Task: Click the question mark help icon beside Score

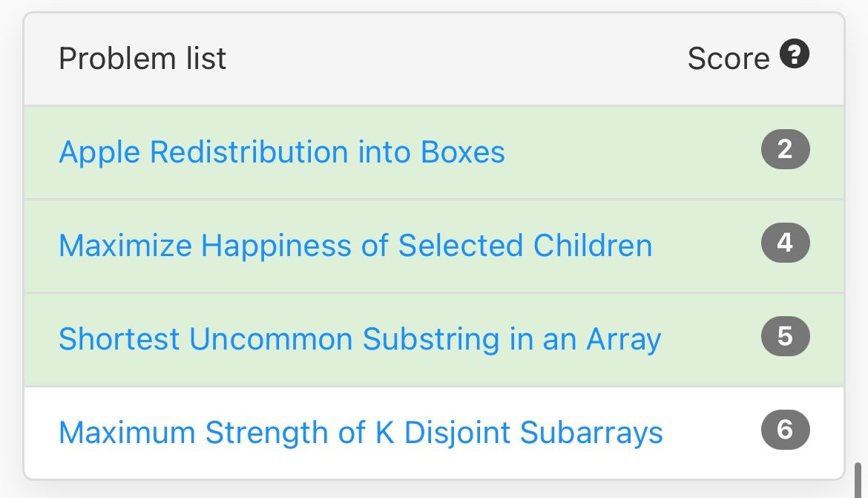Action: [795, 53]
